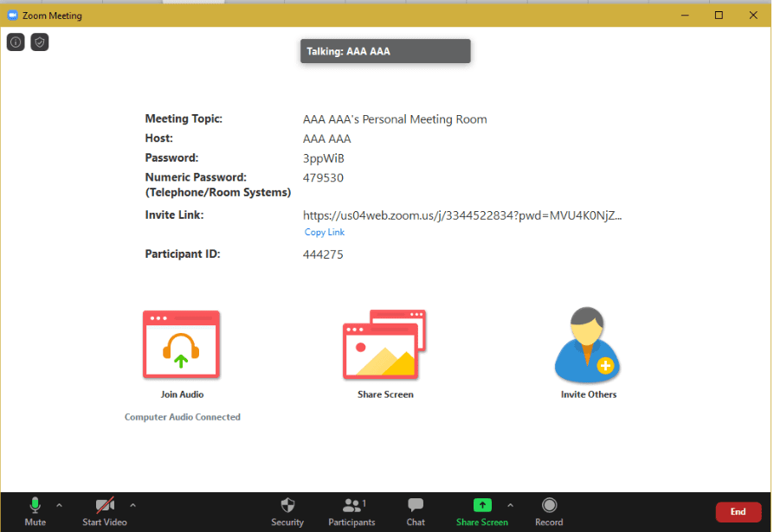Click the green Share Screen toolbar button
Viewport: 774px width, 532px height.
tap(482, 510)
